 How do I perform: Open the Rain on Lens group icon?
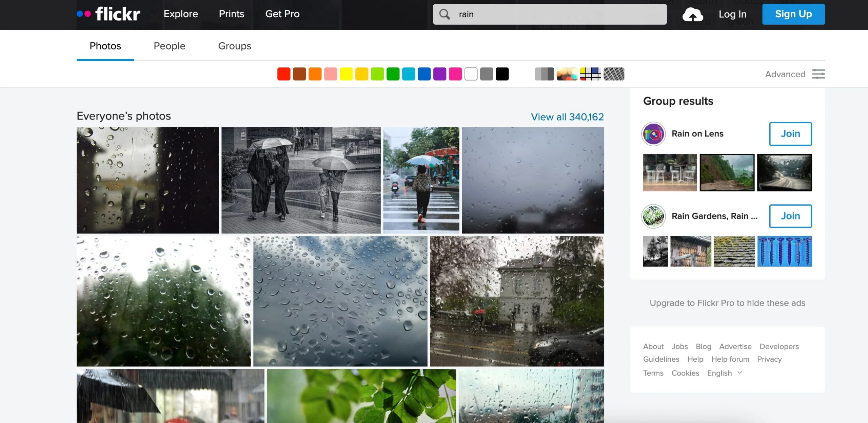point(654,134)
